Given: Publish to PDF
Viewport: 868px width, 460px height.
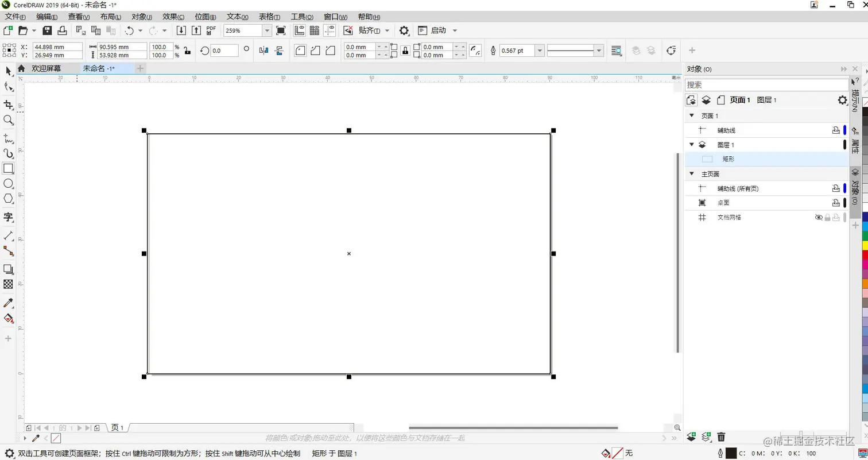Looking at the screenshot, I should coord(211,30).
